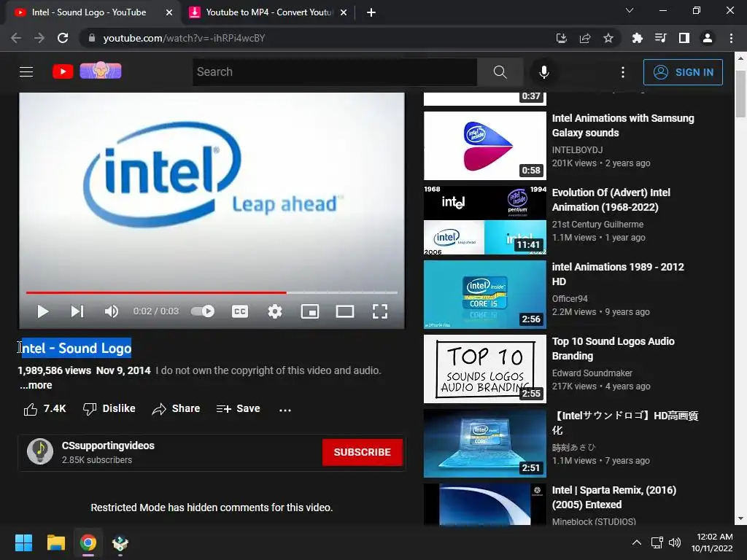
Task: Go to the YouTube home logo
Action: 63,71
